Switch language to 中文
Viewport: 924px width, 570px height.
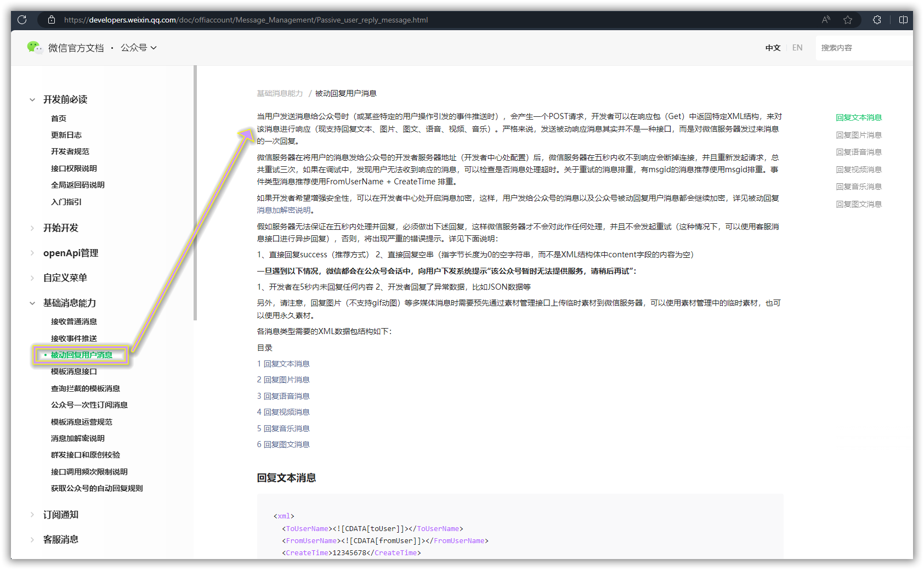pyautogui.click(x=773, y=48)
